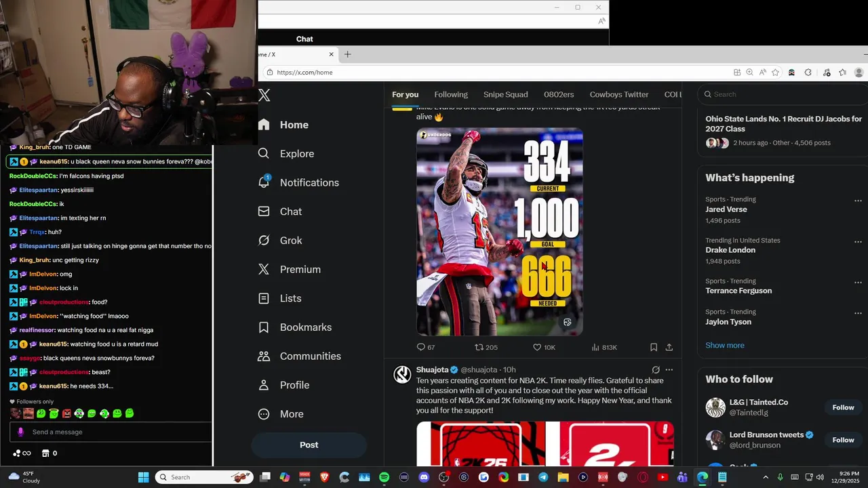
Task: Switch to the Following tab
Action: [x=451, y=94]
